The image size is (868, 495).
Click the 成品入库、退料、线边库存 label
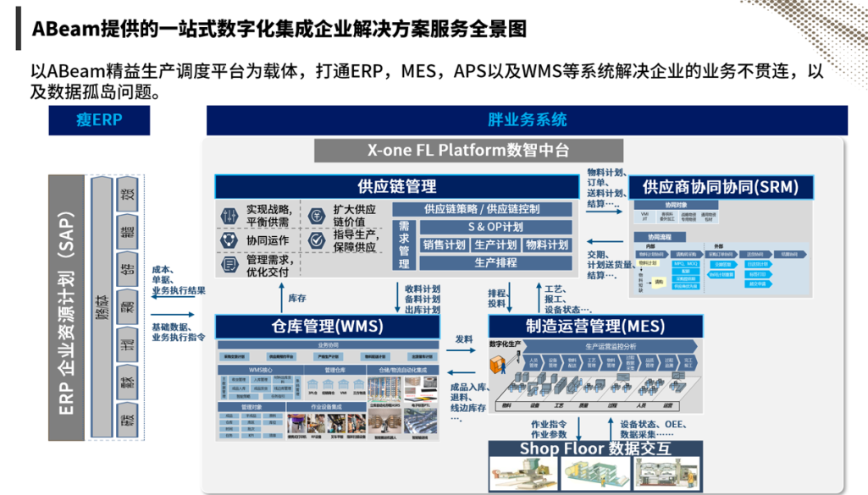click(468, 403)
